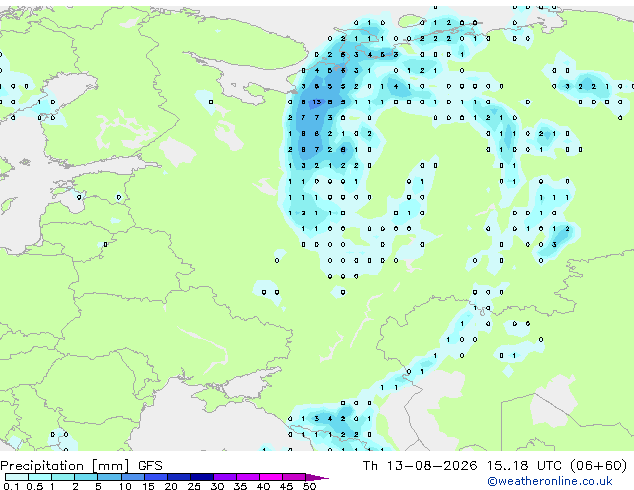Click the legend label '50'

click(x=309, y=486)
